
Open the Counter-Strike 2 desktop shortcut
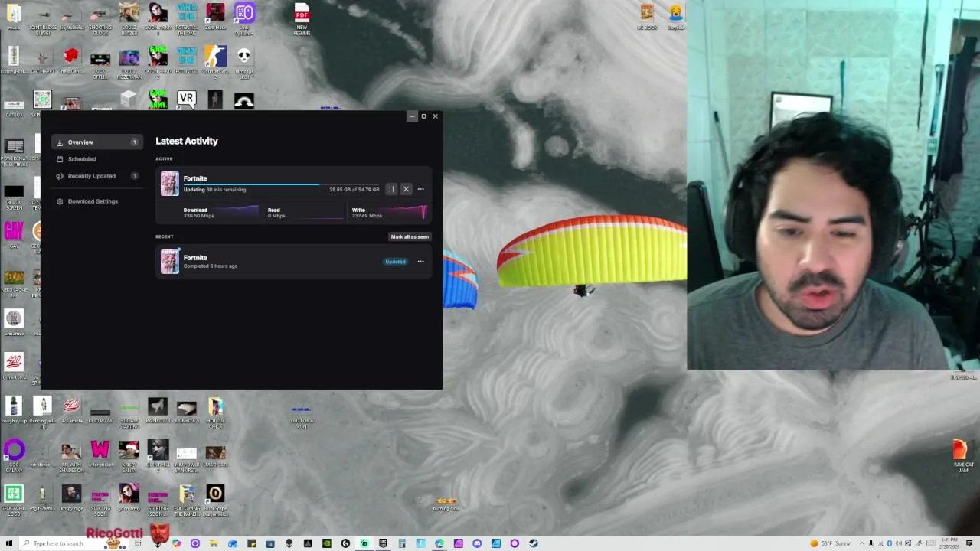point(215,63)
